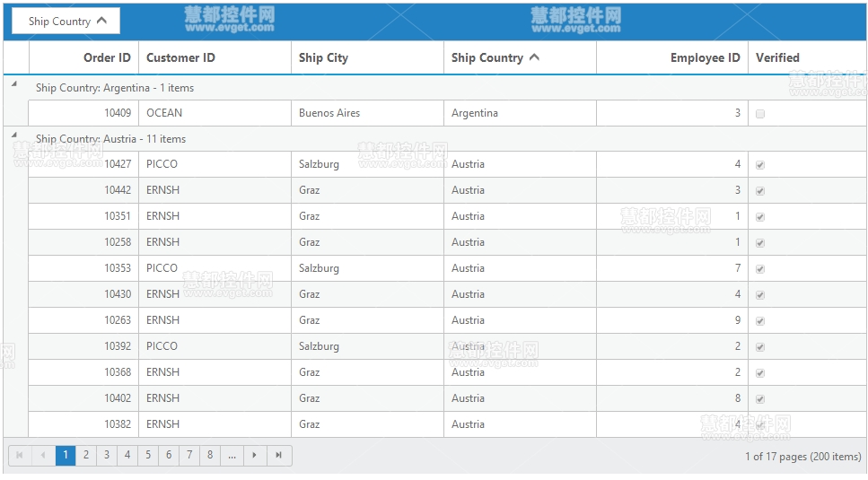Click 'Ship Country: Austria - 11 items' caption
Viewport: 868px width, 480px height.
pyautogui.click(x=110, y=139)
